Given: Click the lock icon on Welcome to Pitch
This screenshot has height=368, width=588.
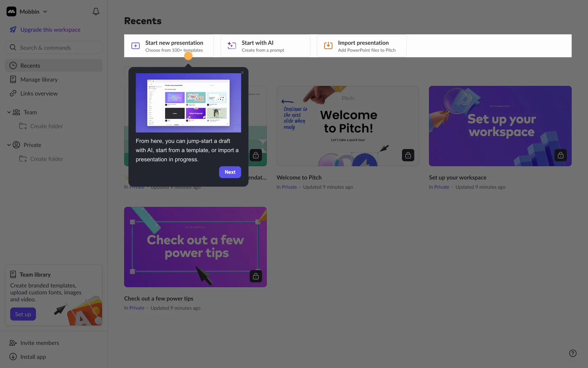Looking at the screenshot, I should pyautogui.click(x=408, y=155).
